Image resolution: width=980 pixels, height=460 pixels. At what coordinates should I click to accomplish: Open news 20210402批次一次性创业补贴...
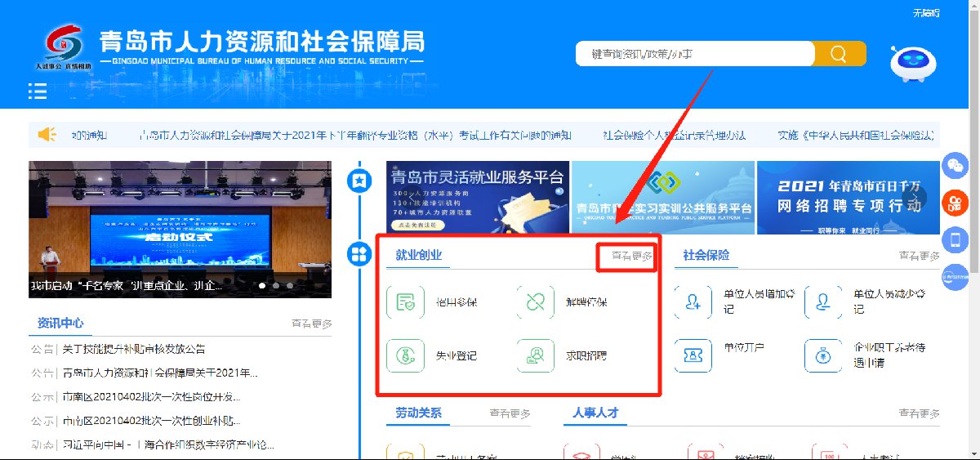tap(152, 422)
